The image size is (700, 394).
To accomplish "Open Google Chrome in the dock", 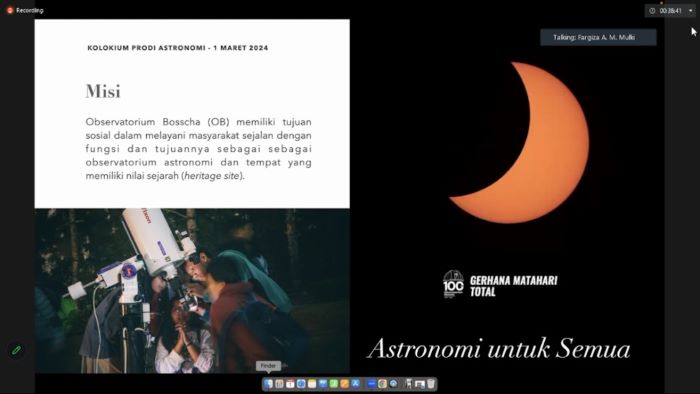I will [383, 384].
